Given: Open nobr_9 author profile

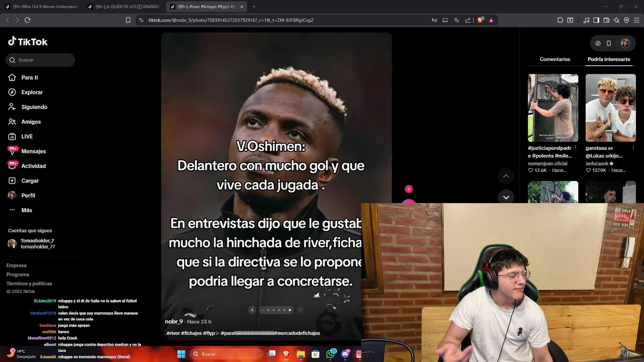Looking at the screenshot, I should click(174, 321).
